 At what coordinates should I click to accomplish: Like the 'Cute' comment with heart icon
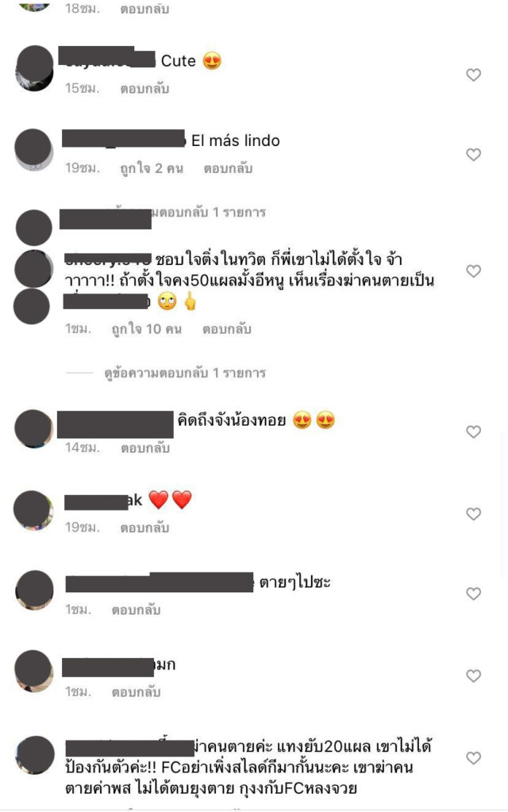coord(473,75)
